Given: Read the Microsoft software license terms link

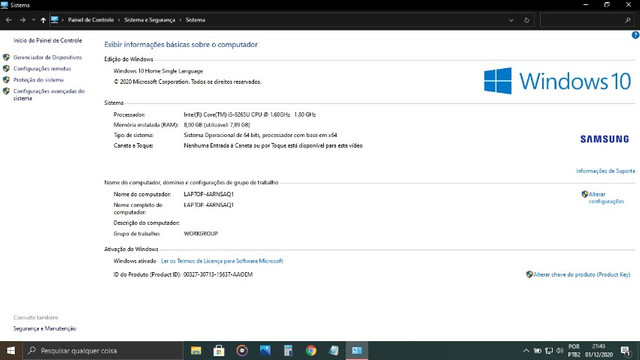Looking at the screenshot, I should 222,261.
